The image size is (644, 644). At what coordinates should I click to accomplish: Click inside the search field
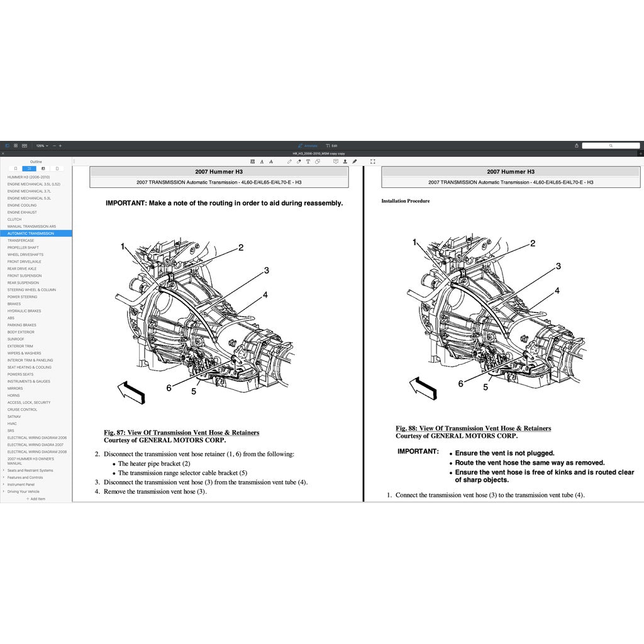[x=611, y=145]
